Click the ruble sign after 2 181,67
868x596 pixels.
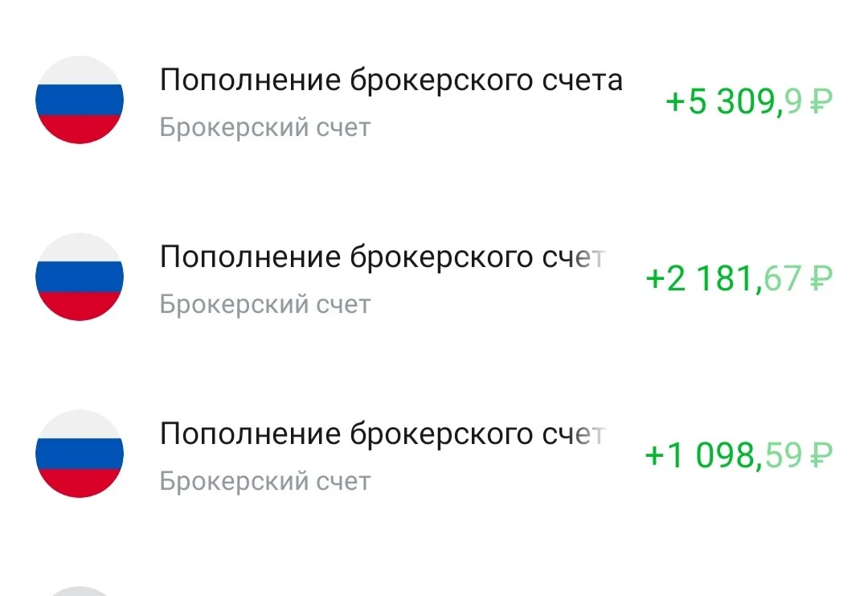[x=821, y=279]
